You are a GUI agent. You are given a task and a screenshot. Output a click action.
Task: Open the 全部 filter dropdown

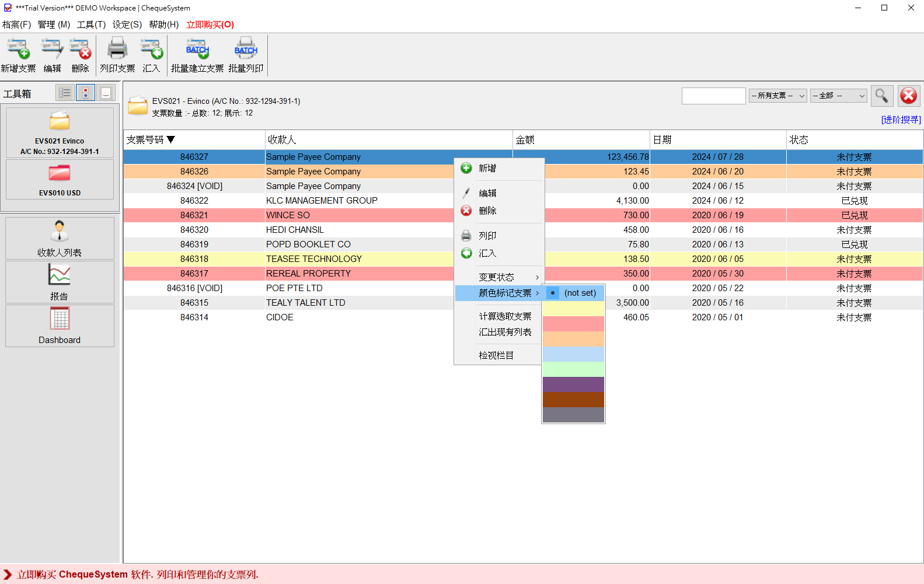pos(839,96)
